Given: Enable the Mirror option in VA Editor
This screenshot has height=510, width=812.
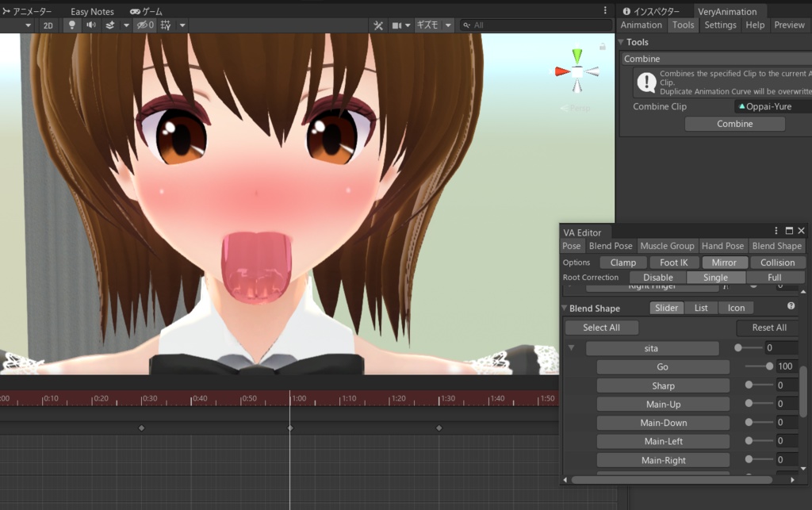Looking at the screenshot, I should pyautogui.click(x=724, y=262).
